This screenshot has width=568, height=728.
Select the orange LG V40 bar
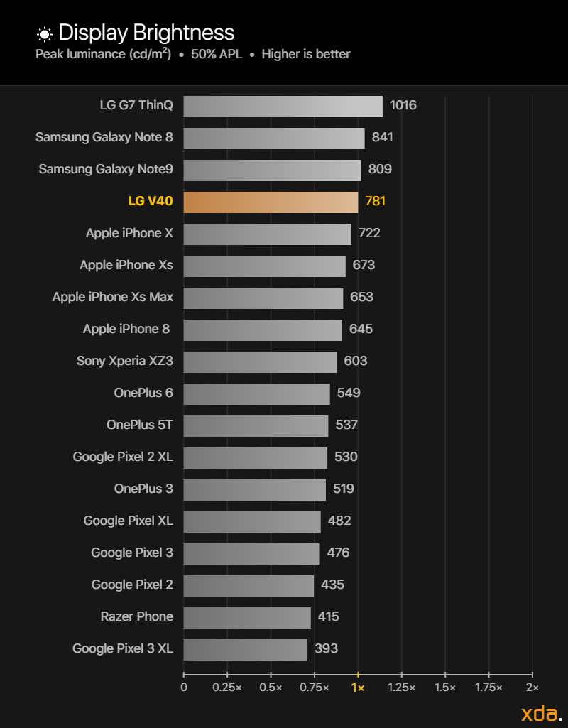(x=271, y=202)
